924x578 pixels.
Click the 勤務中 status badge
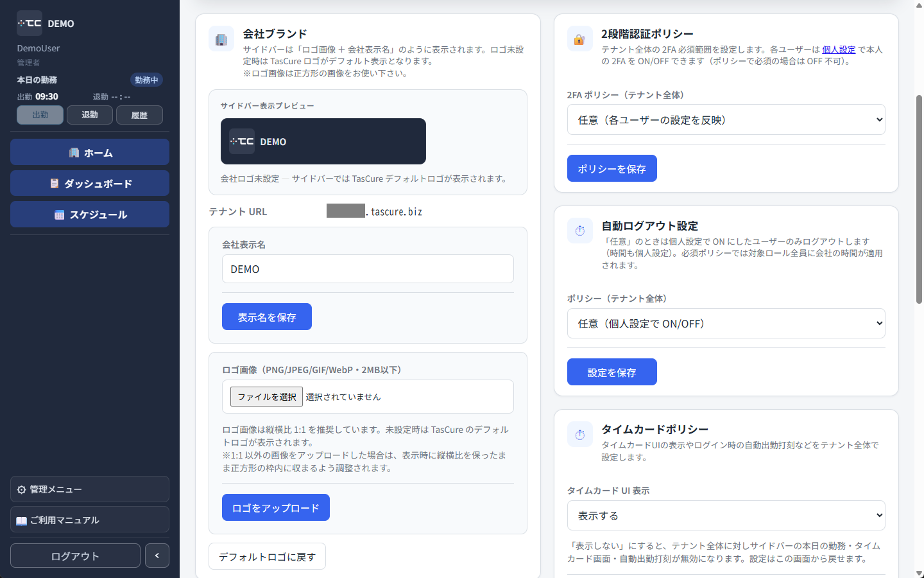tap(146, 80)
